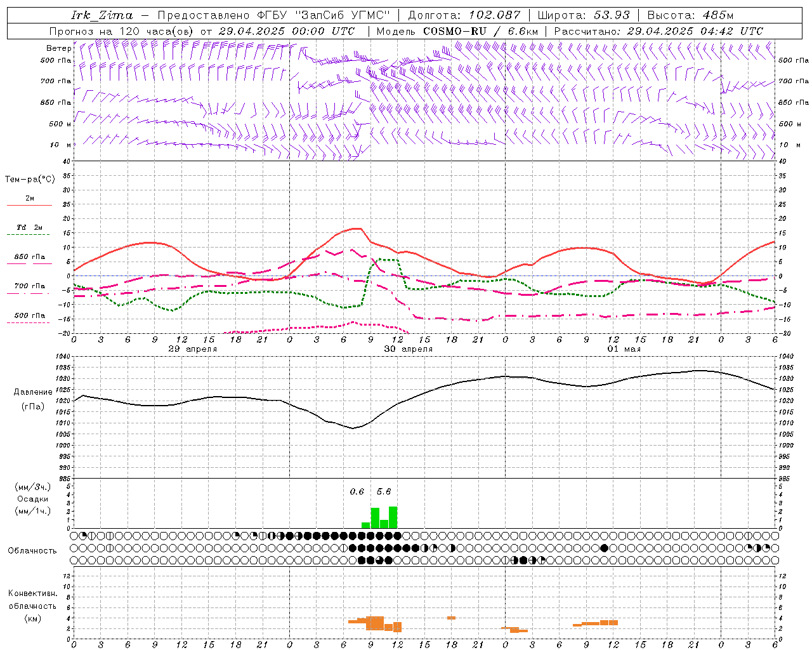
Task: Click the forecast start time 29.04.2025 00:00 UTC
Action: click(287, 31)
